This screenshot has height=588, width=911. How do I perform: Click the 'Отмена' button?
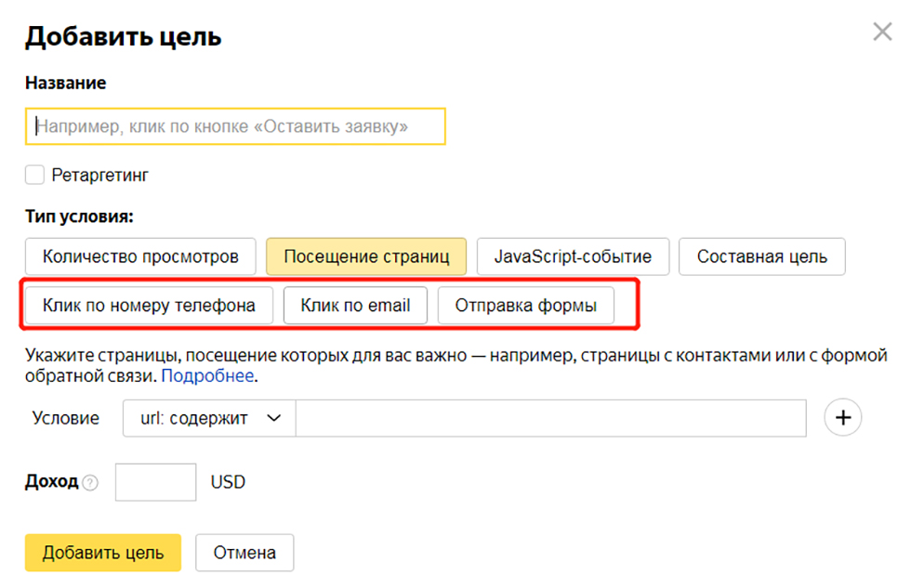[x=244, y=553]
